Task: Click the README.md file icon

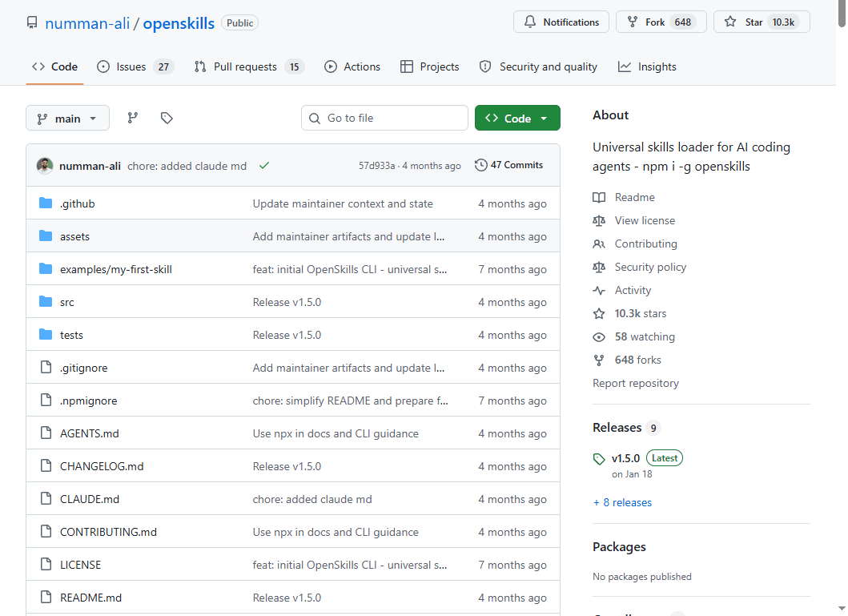Action: pyautogui.click(x=46, y=598)
